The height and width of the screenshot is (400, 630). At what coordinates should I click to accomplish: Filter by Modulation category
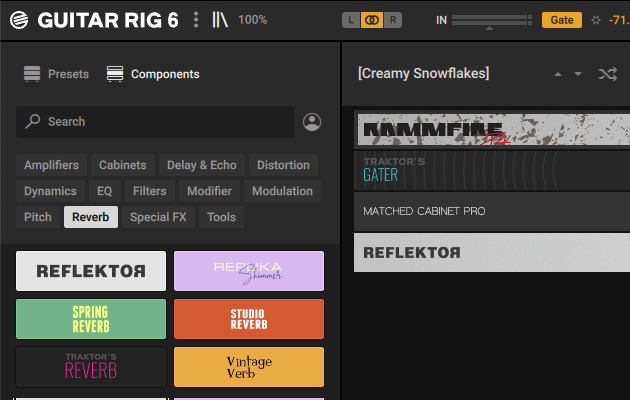click(282, 191)
